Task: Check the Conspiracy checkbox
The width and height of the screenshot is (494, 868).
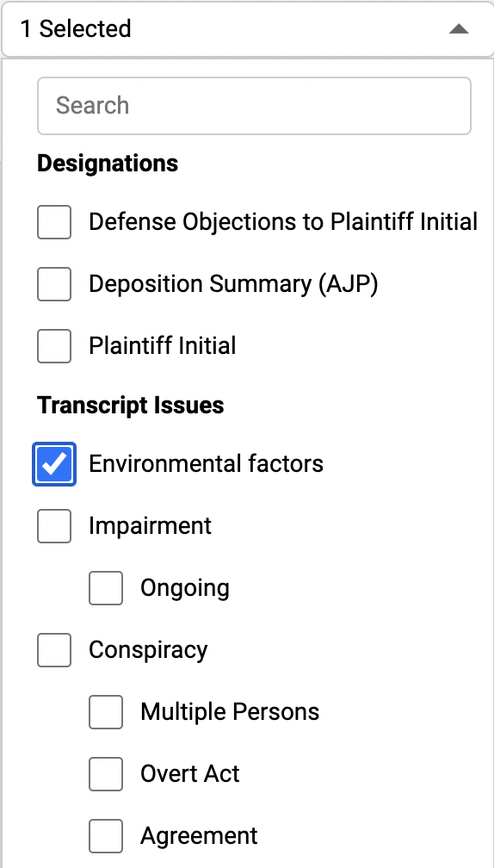Action: point(54,650)
